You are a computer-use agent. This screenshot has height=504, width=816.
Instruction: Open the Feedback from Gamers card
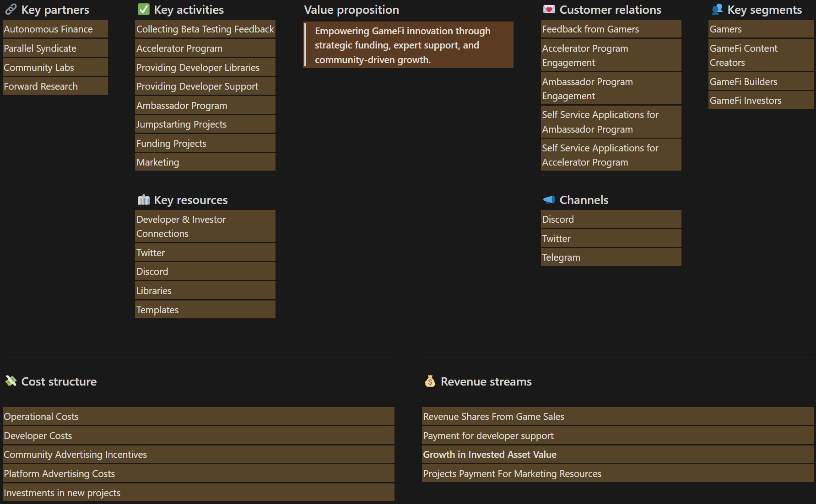[611, 29]
